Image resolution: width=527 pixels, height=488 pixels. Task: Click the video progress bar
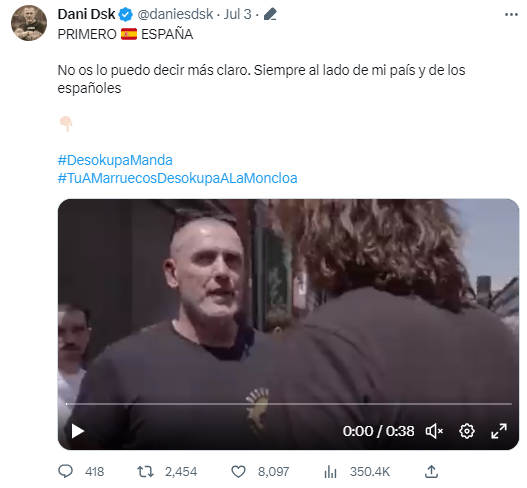point(289,404)
